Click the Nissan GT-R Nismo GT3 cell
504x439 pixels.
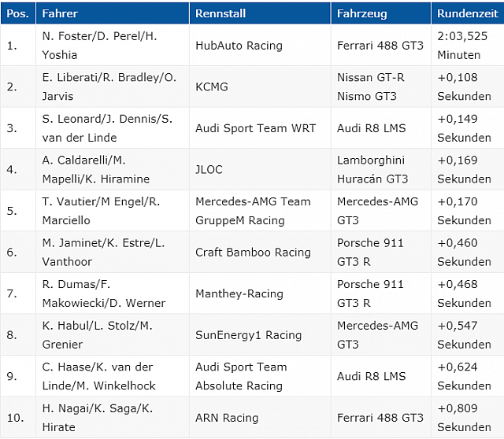381,87
